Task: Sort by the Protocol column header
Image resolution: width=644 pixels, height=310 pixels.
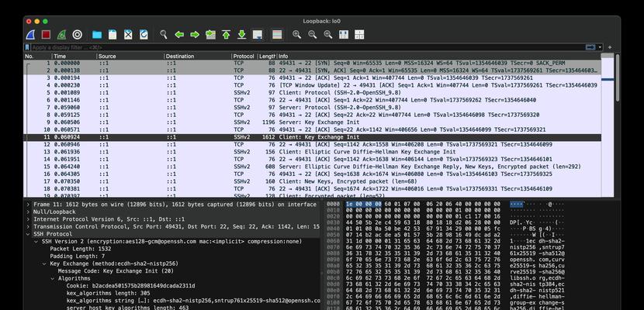Action: pos(244,56)
